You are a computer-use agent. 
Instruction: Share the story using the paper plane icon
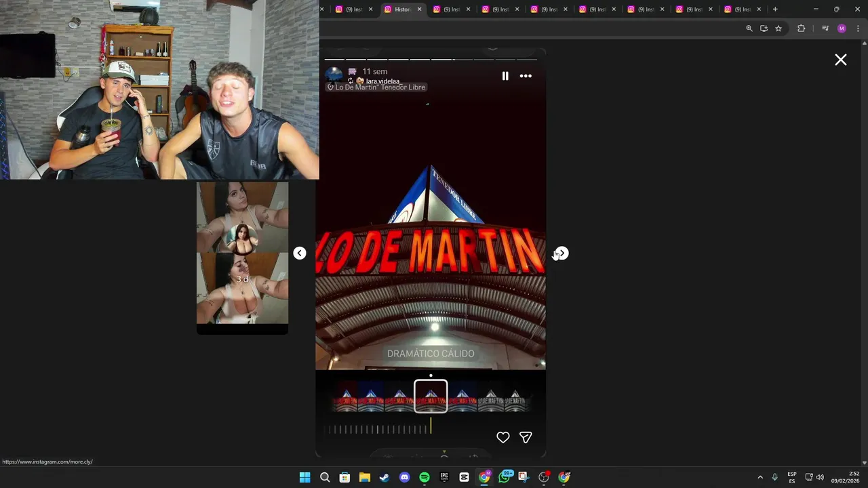(526, 437)
